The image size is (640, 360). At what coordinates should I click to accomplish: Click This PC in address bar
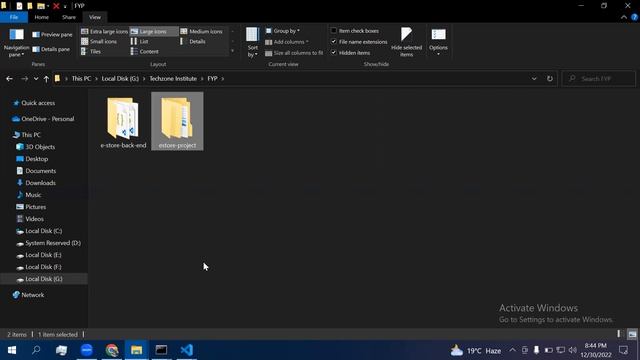pyautogui.click(x=81, y=78)
